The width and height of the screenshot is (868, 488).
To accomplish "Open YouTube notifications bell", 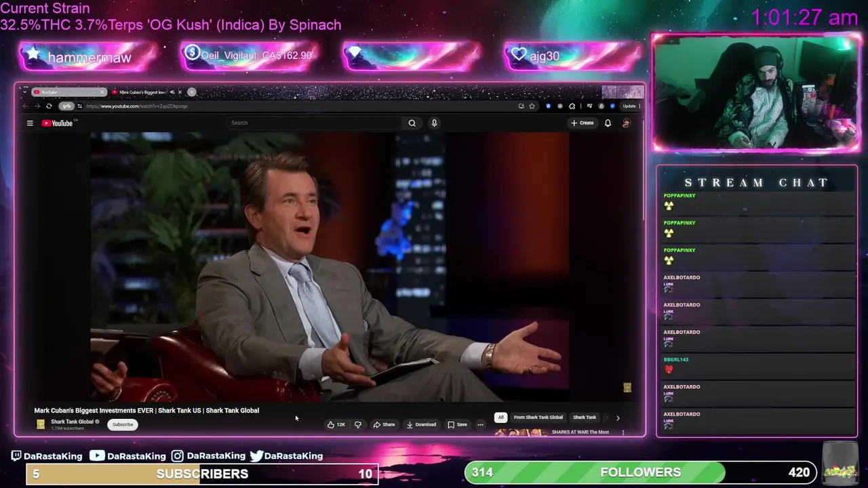I will click(608, 123).
